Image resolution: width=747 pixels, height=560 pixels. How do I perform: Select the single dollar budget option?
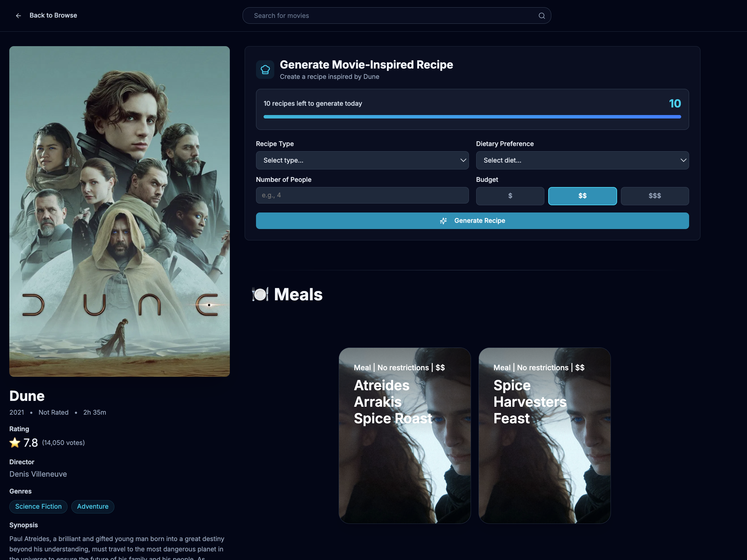(510, 196)
